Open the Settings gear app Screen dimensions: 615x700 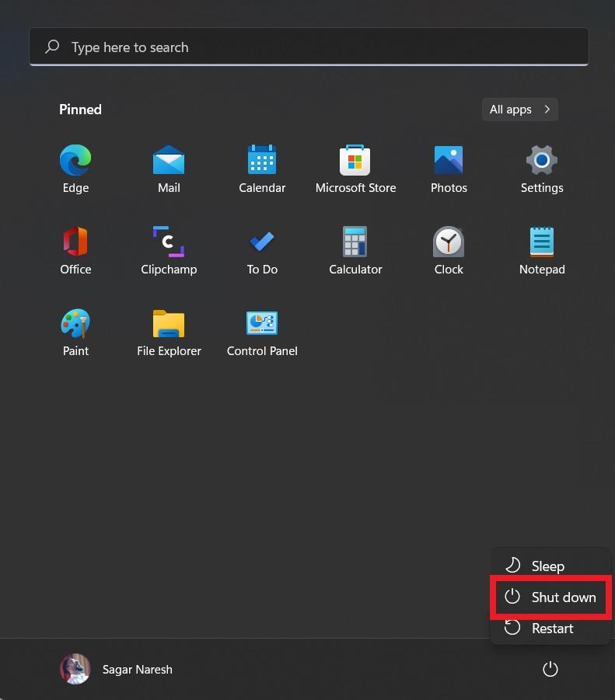coord(542,169)
